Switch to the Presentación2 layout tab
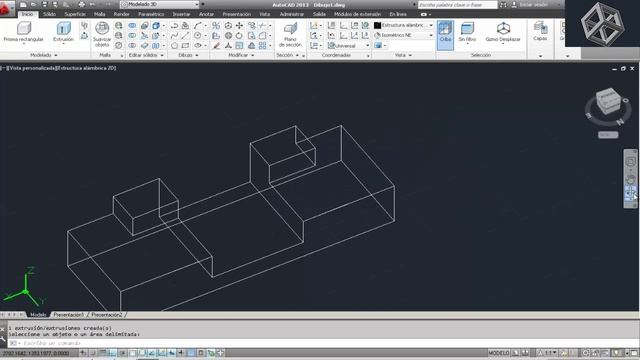Screen dimensions: 640x360 tap(107, 315)
